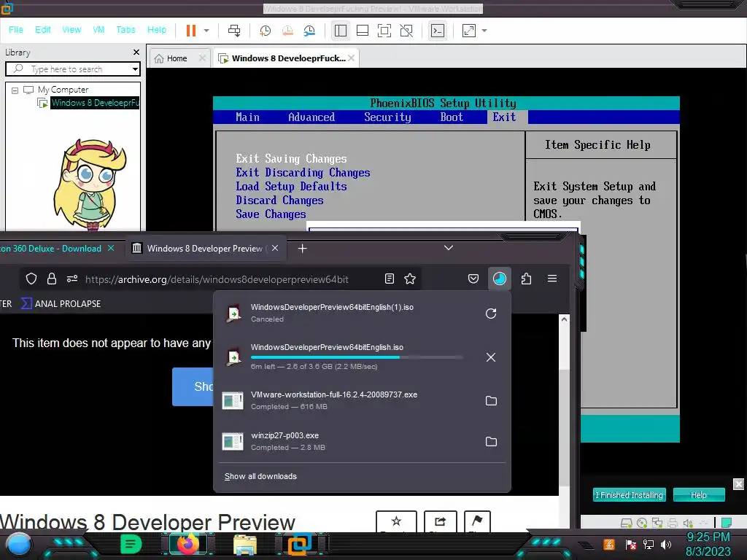
Task: Click the VMware install Help button
Action: tap(699, 495)
